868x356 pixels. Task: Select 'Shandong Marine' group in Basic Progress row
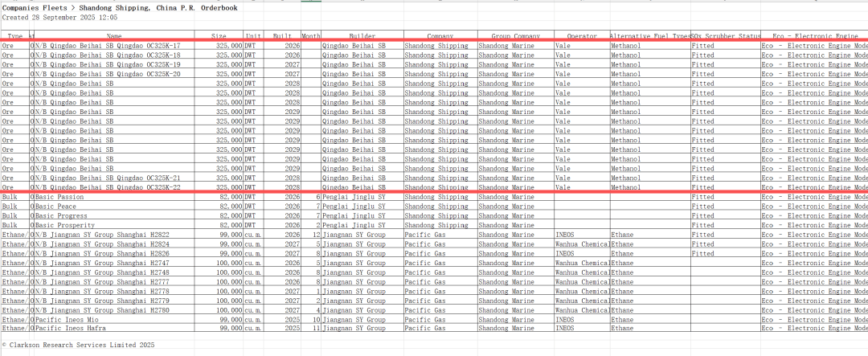click(515, 216)
